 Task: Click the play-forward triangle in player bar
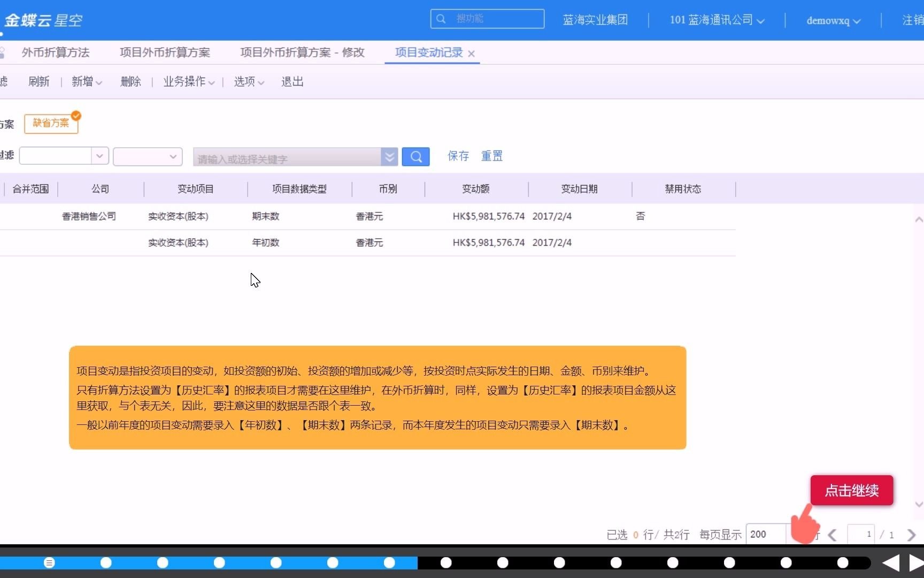[x=917, y=562]
